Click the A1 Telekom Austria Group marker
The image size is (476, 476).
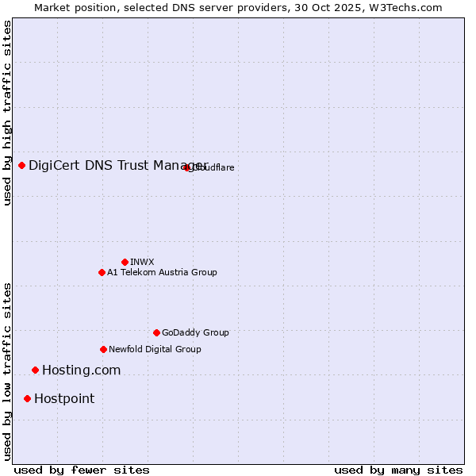102,272
